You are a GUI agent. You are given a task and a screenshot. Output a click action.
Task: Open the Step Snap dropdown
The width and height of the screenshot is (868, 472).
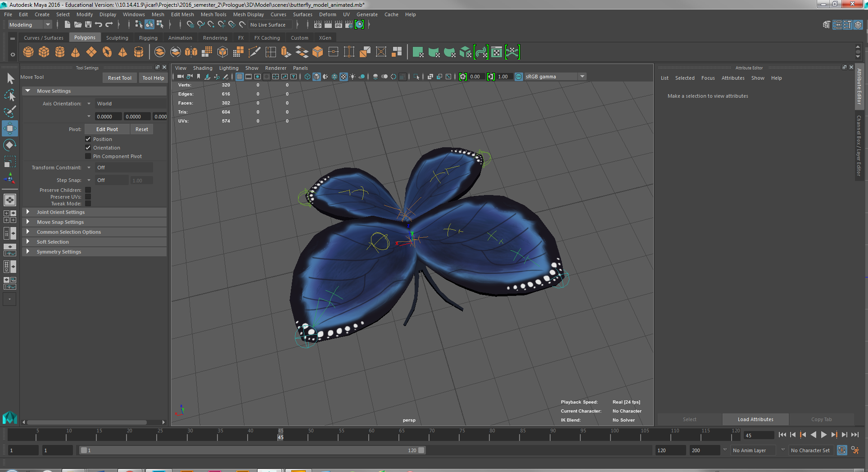pos(112,180)
